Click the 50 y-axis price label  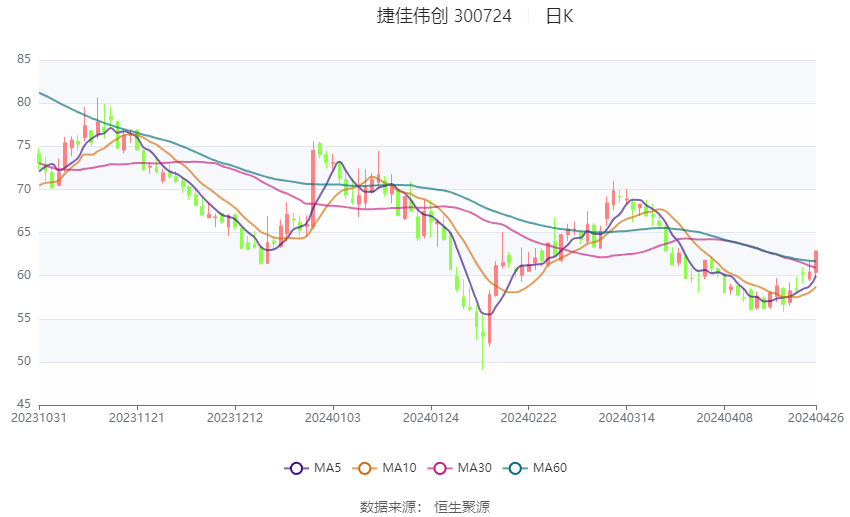click(24, 361)
